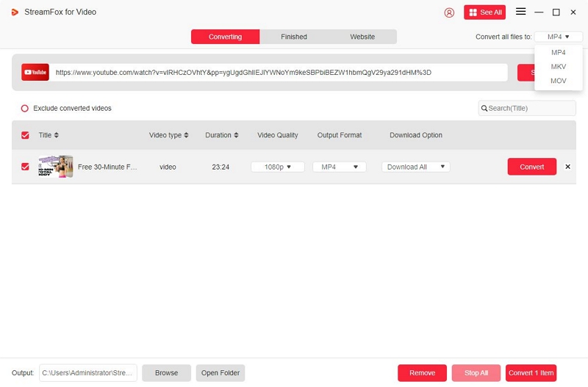Click the YouTube logo icon
588x387 pixels.
[x=35, y=72]
